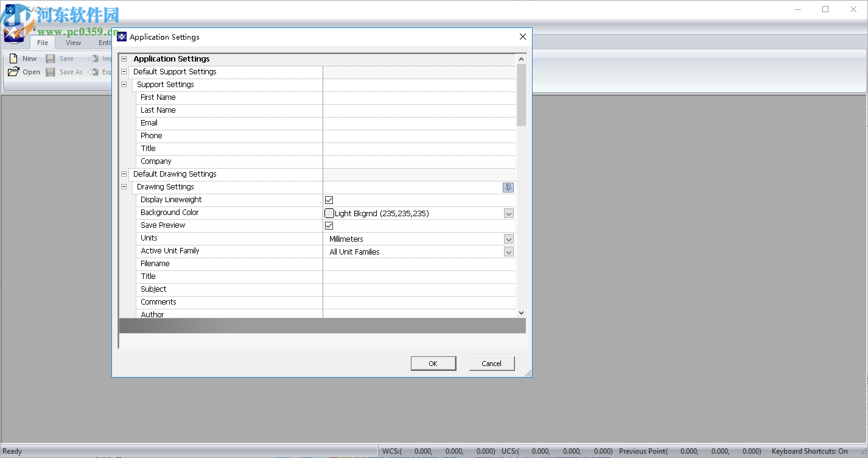Select the 'Background Color' row label
868x458 pixels.
coord(170,213)
